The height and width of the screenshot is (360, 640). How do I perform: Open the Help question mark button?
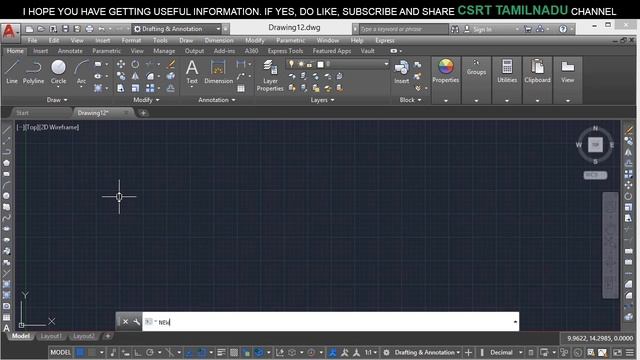[563, 29]
